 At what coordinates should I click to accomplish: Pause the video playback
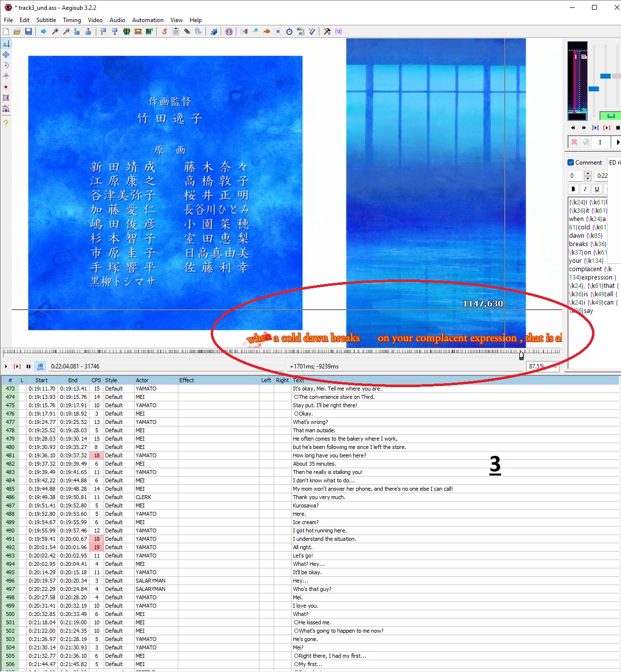tap(28, 366)
